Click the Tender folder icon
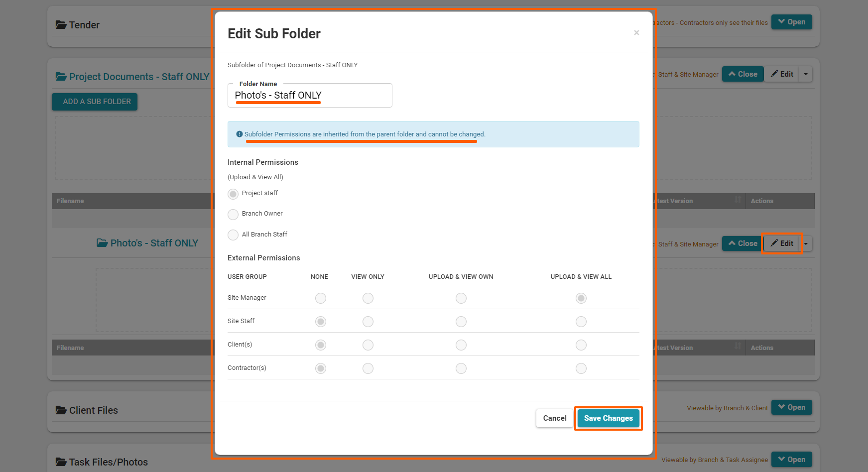Viewport: 868px width, 472px height. pyautogui.click(x=61, y=25)
